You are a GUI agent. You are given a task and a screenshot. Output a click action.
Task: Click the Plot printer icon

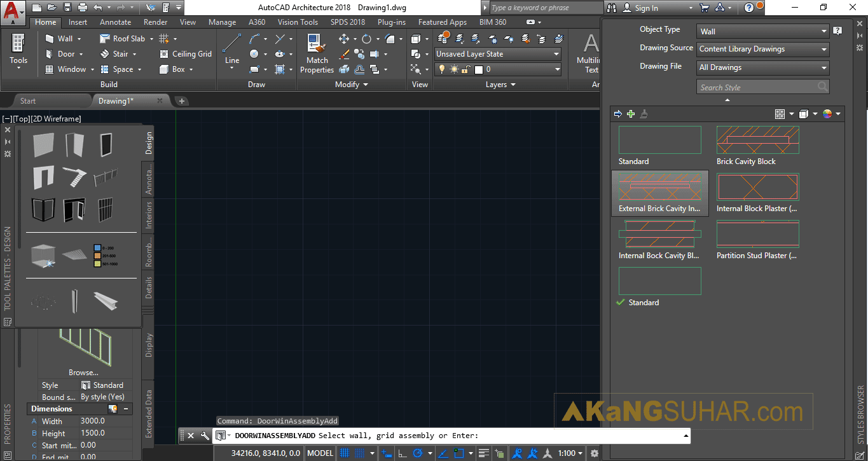82,8
